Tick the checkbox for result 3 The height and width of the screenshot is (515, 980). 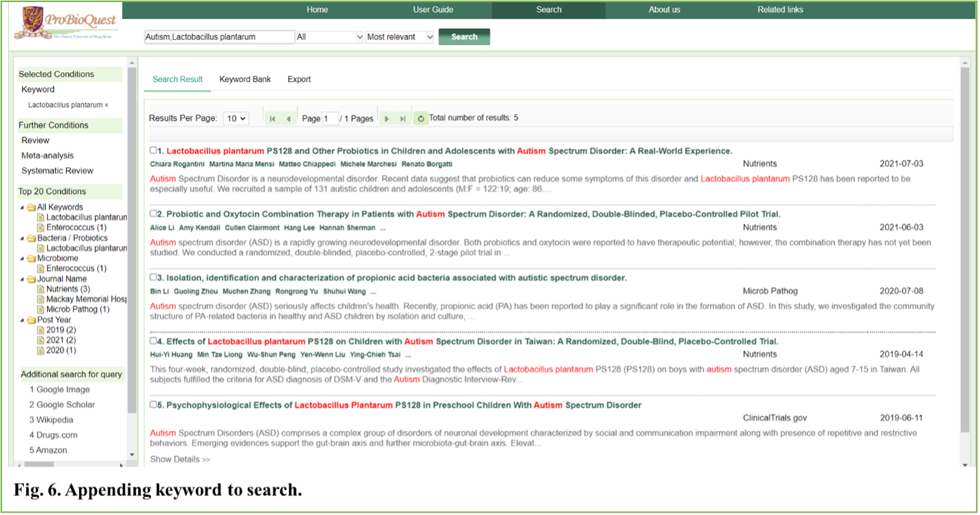(154, 277)
